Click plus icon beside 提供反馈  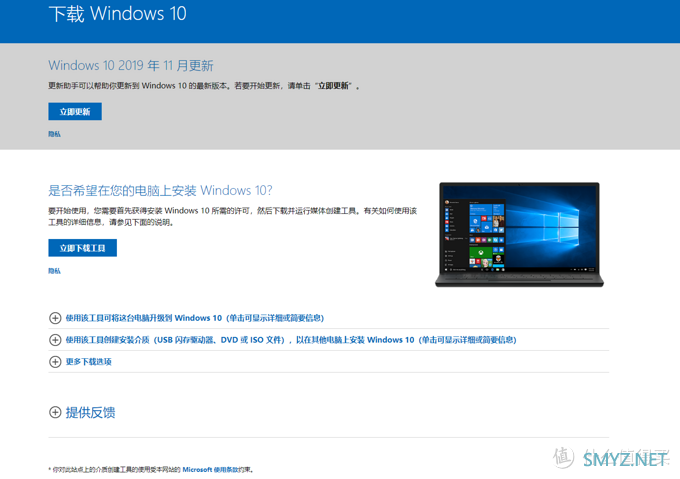pyautogui.click(x=55, y=412)
